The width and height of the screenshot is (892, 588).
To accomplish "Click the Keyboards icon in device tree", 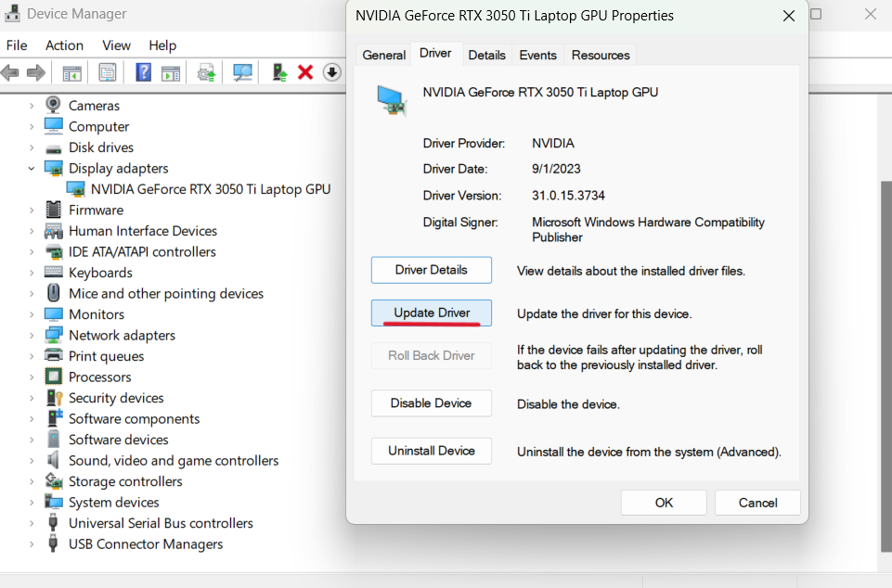I will [54, 272].
